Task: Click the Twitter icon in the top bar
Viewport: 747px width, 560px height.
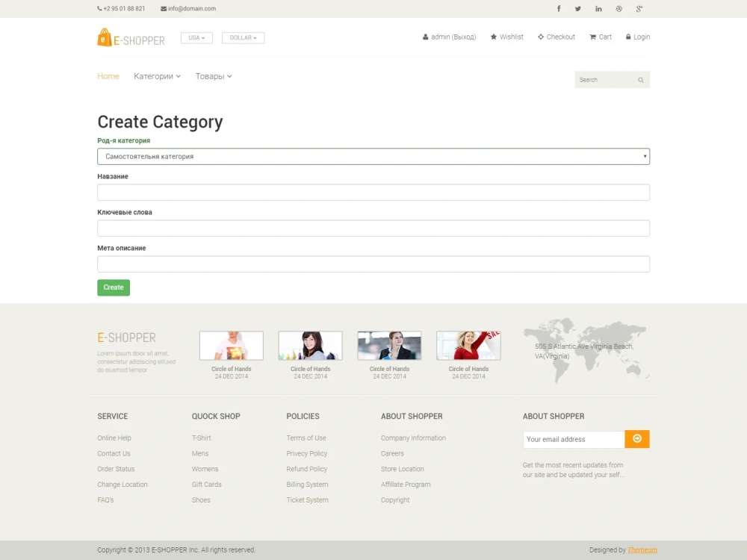Action: [x=578, y=8]
